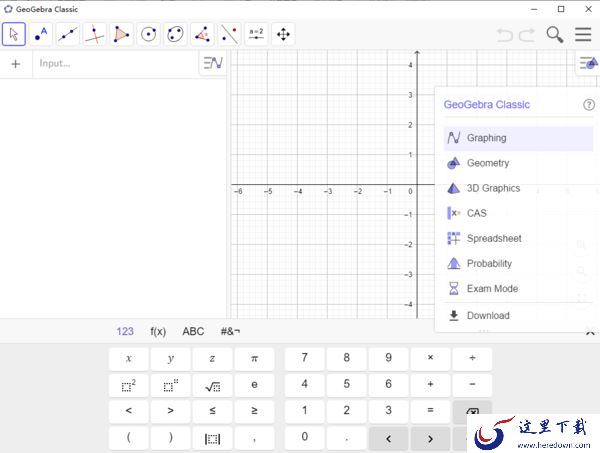Click the GeoGebra Classic heading link
This screenshot has width=600, height=453.
(x=487, y=104)
